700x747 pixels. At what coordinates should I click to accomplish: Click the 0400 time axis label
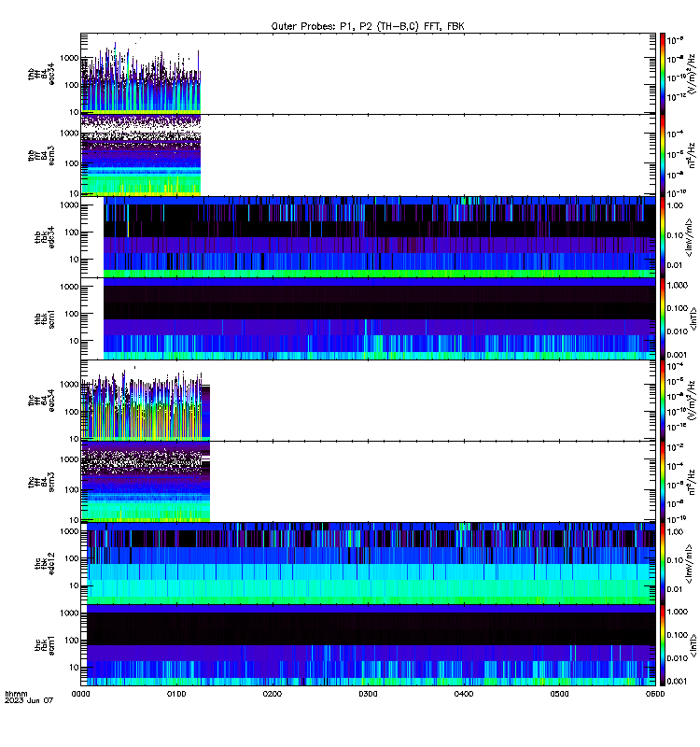pos(463,694)
